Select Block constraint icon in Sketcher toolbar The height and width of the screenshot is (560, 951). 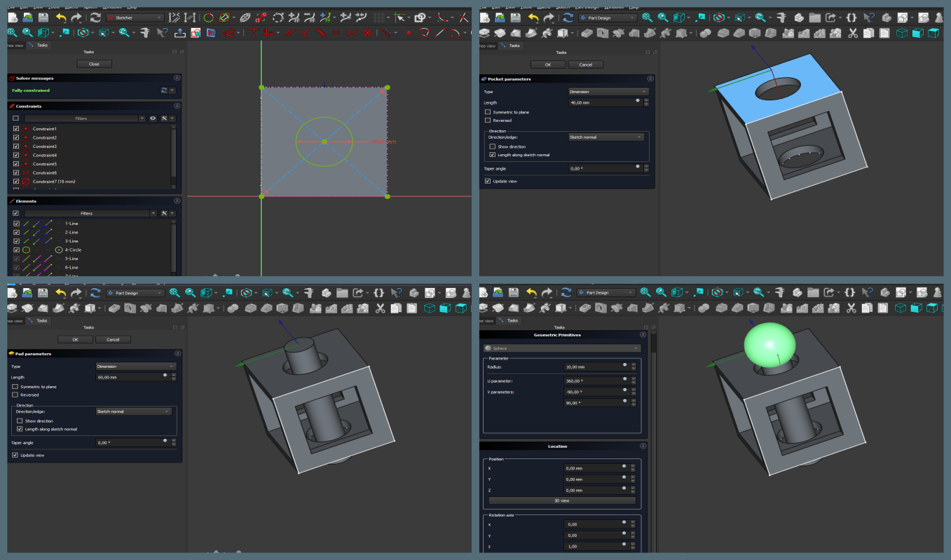click(367, 32)
